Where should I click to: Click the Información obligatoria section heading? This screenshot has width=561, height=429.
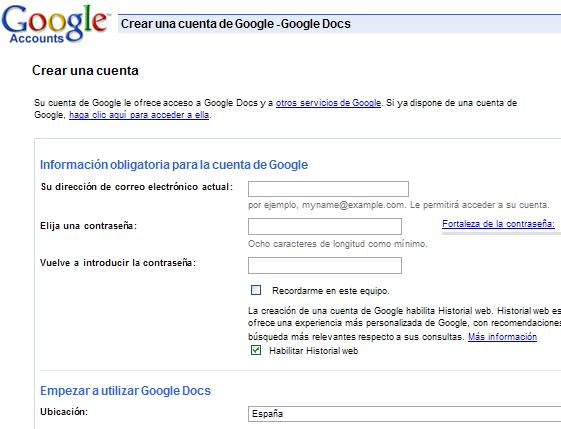click(x=174, y=165)
